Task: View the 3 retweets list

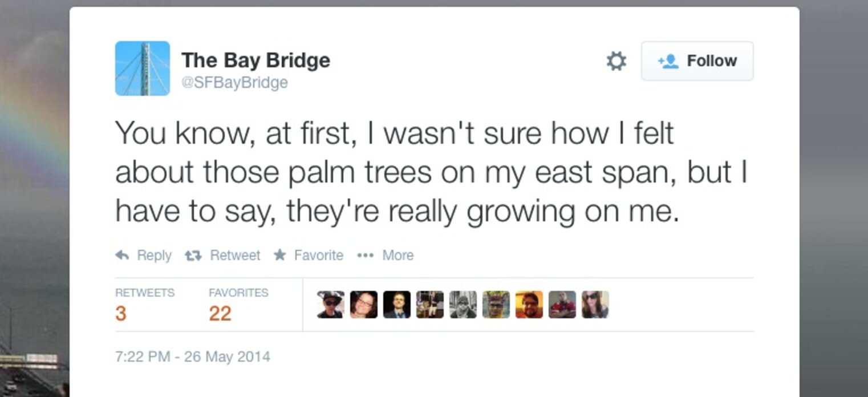Action: (x=121, y=313)
